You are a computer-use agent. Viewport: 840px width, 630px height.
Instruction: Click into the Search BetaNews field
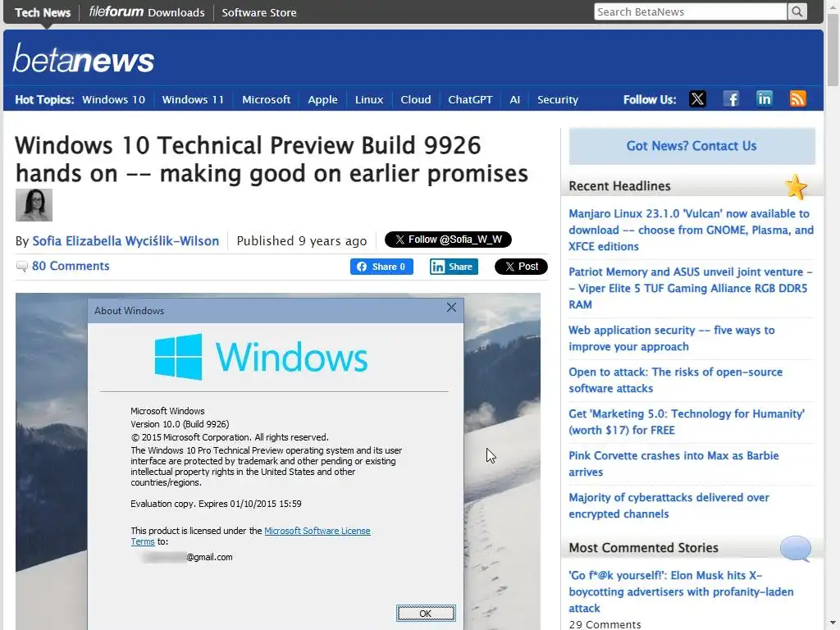click(x=690, y=11)
